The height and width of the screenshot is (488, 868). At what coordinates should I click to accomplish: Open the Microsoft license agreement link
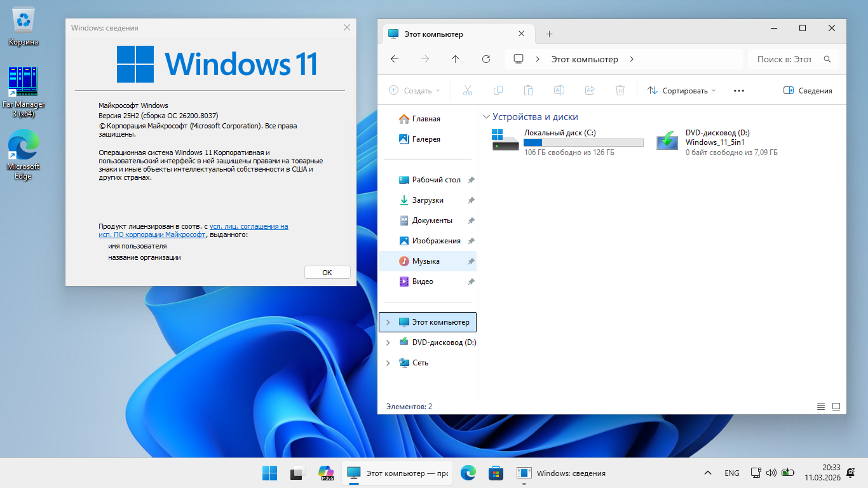click(248, 226)
